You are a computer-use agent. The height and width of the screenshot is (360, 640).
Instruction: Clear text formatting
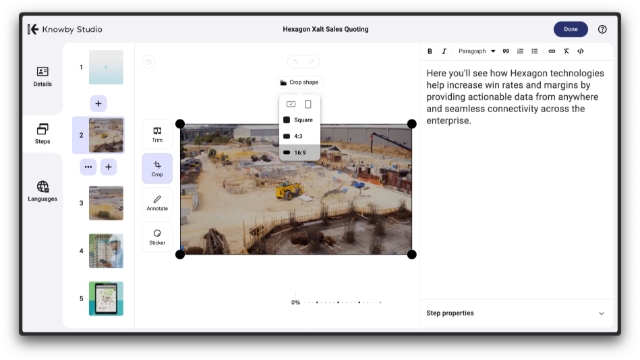coord(566,51)
